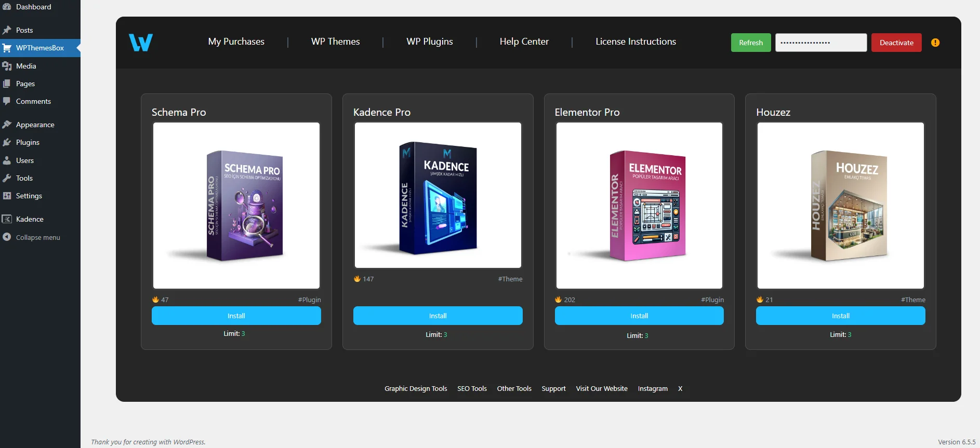Click the Pages sidebar icon
980x448 pixels.
pyautogui.click(x=7, y=84)
